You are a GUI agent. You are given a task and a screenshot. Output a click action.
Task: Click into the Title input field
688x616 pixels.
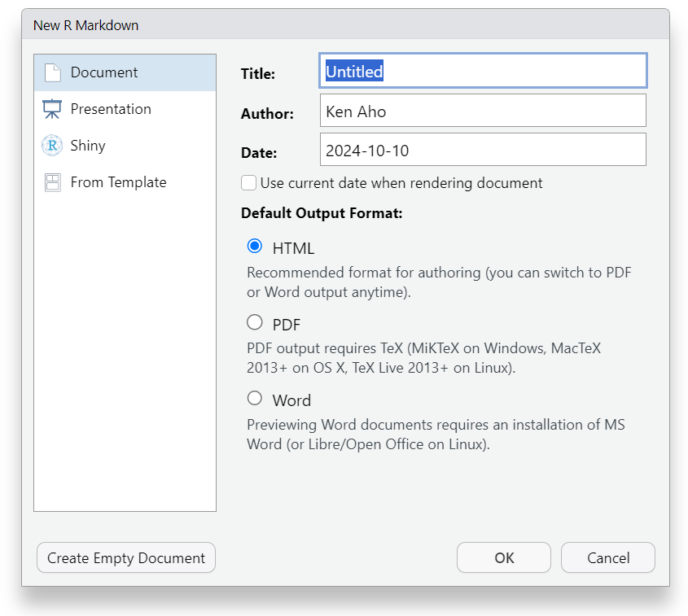(483, 71)
